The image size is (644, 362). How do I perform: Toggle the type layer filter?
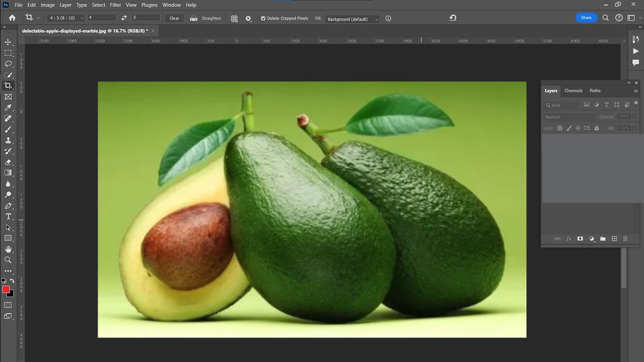(x=606, y=105)
